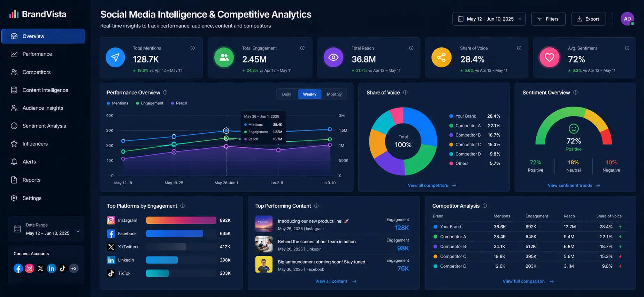Toggle Engagement series in chart legend

(x=149, y=103)
